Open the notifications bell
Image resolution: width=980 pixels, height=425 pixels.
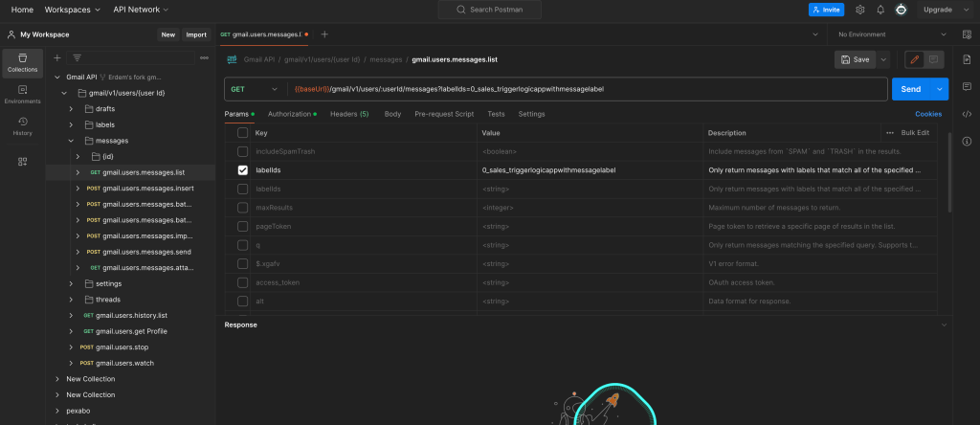pyautogui.click(x=880, y=10)
